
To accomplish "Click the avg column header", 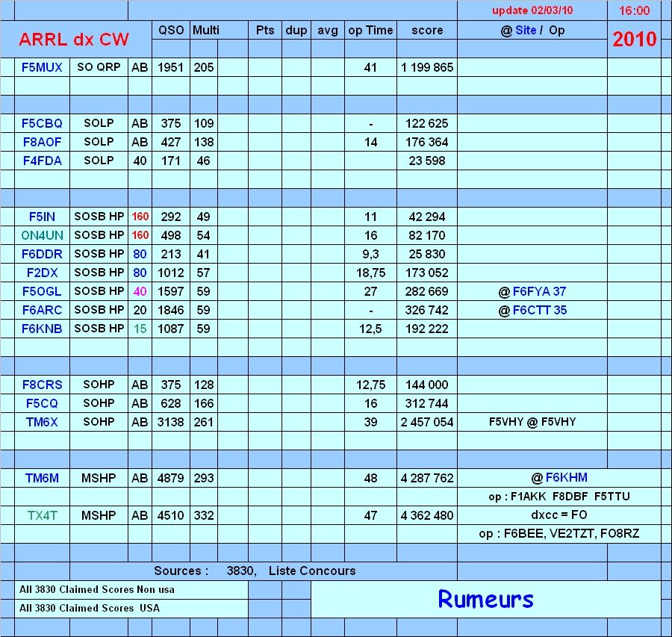I will (328, 31).
